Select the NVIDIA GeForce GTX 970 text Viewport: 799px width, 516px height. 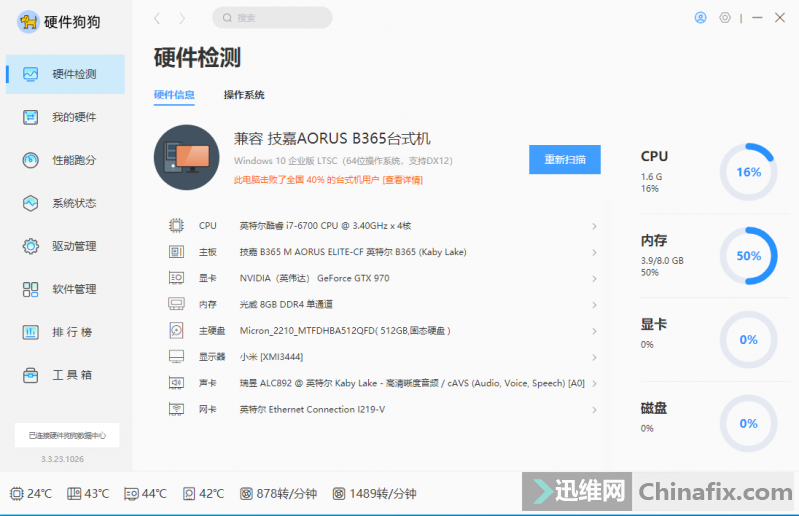[x=314, y=278]
